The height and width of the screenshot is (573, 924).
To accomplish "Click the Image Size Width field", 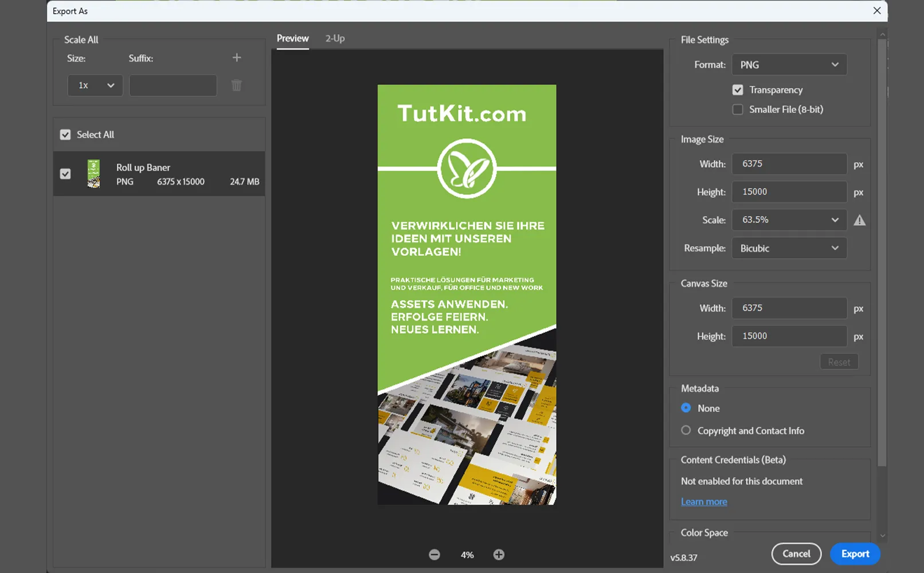I will click(x=789, y=164).
